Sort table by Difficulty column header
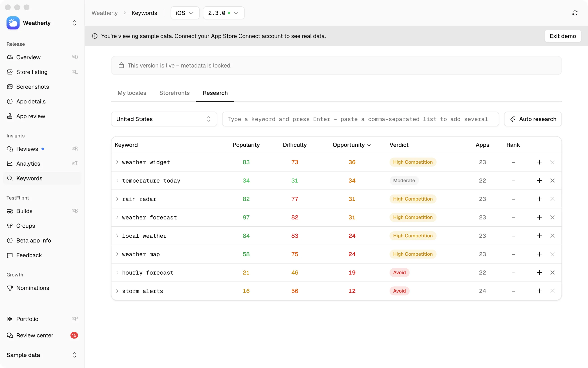This screenshot has height=368, width=588. coord(295,145)
